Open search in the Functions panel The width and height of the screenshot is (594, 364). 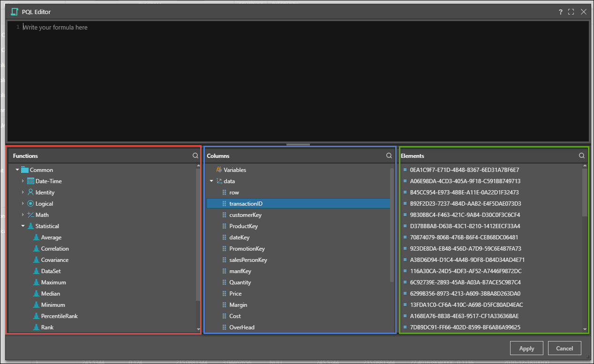coord(195,155)
